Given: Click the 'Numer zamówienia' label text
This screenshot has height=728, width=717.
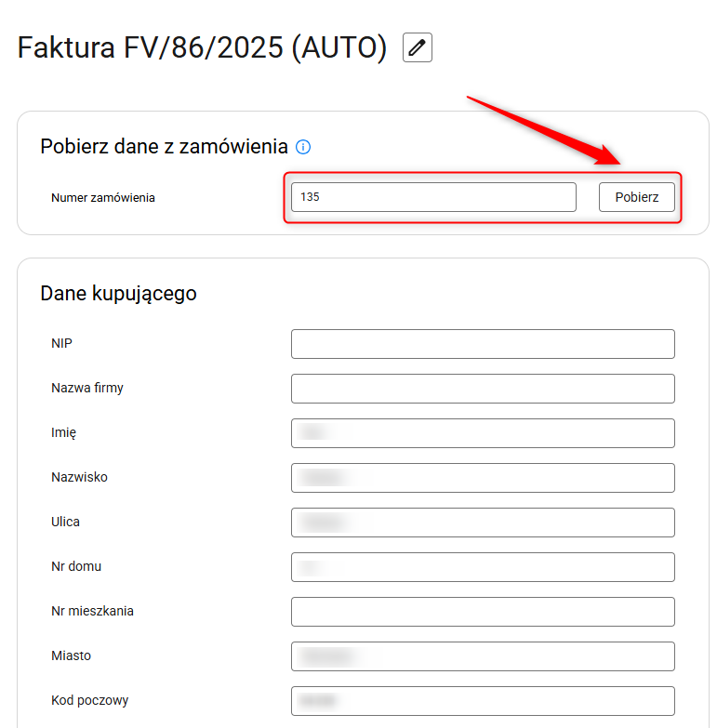Looking at the screenshot, I should (x=103, y=198).
